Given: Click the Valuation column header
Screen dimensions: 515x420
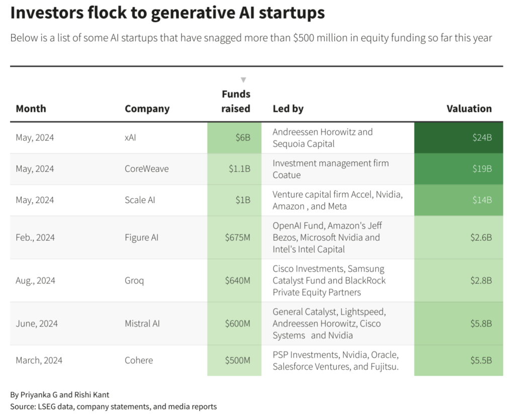Looking at the screenshot, I should pyautogui.click(x=469, y=109).
